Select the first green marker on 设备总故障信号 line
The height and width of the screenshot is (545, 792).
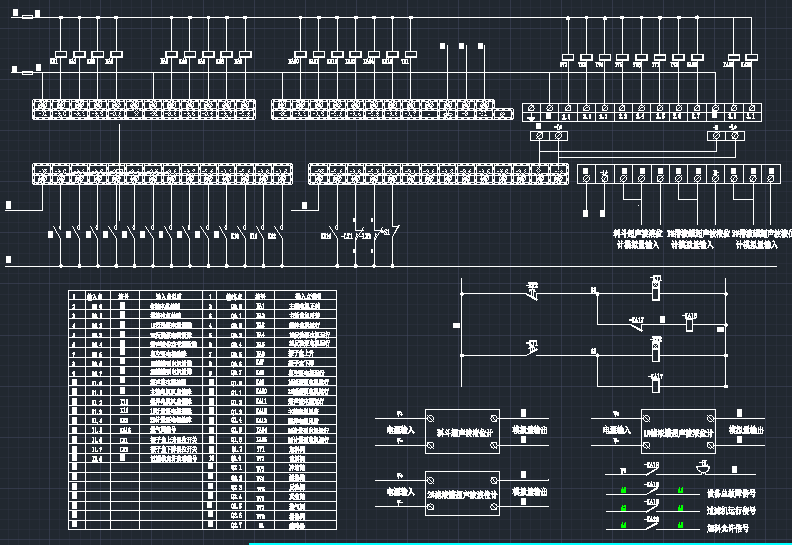point(624,491)
